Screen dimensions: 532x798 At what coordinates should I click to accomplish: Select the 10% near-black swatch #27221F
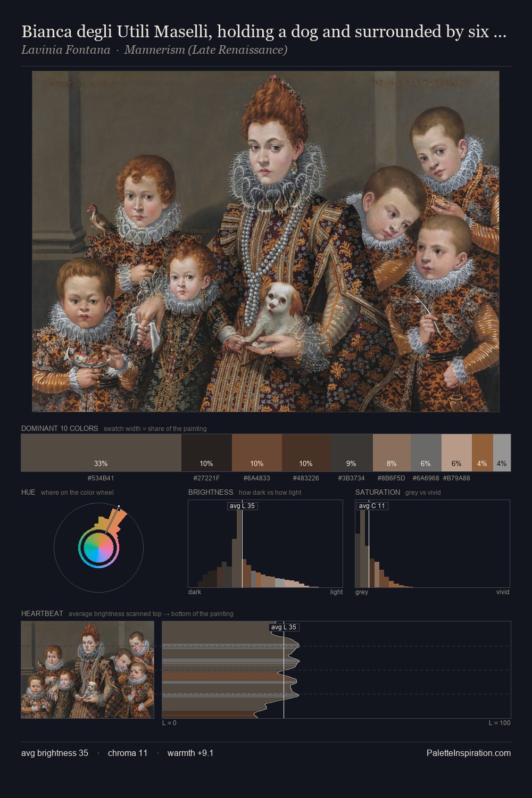[206, 453]
